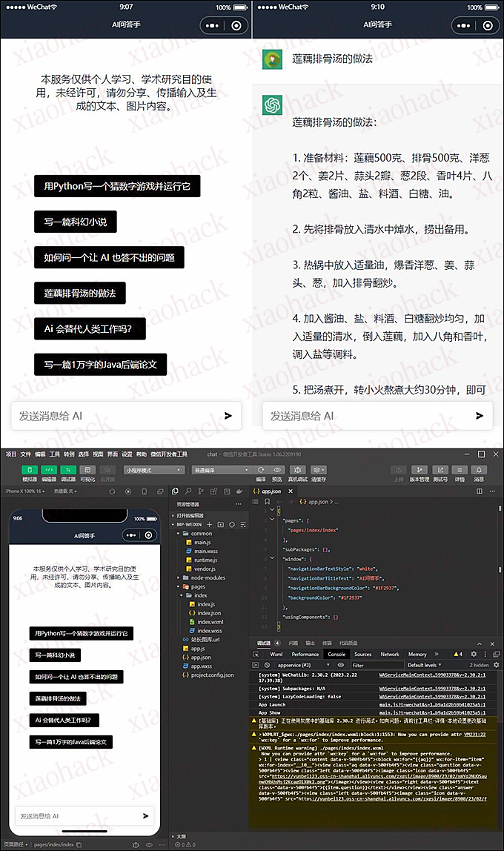Screen dimensions: 504x851
Task: Switch to the Sources devtools tab
Action: click(x=363, y=655)
